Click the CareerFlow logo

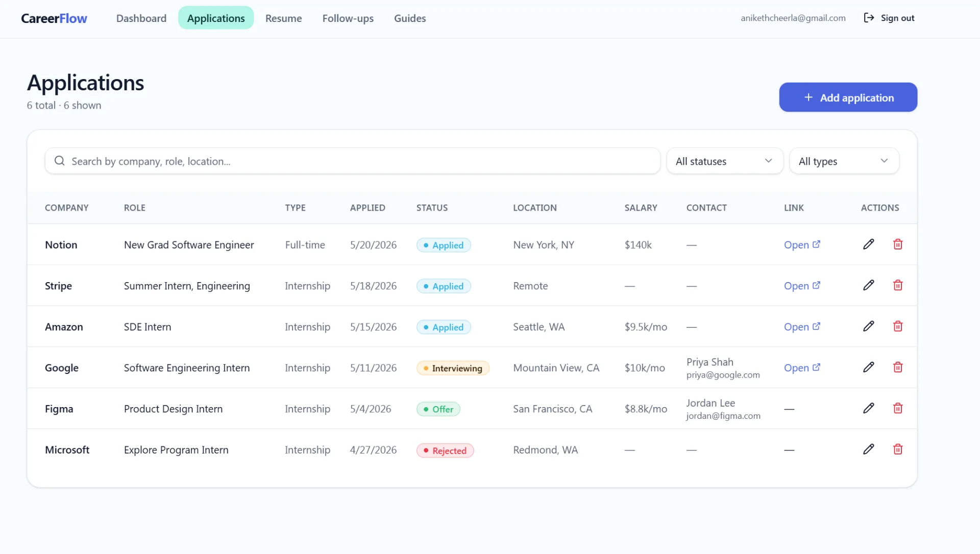54,18
